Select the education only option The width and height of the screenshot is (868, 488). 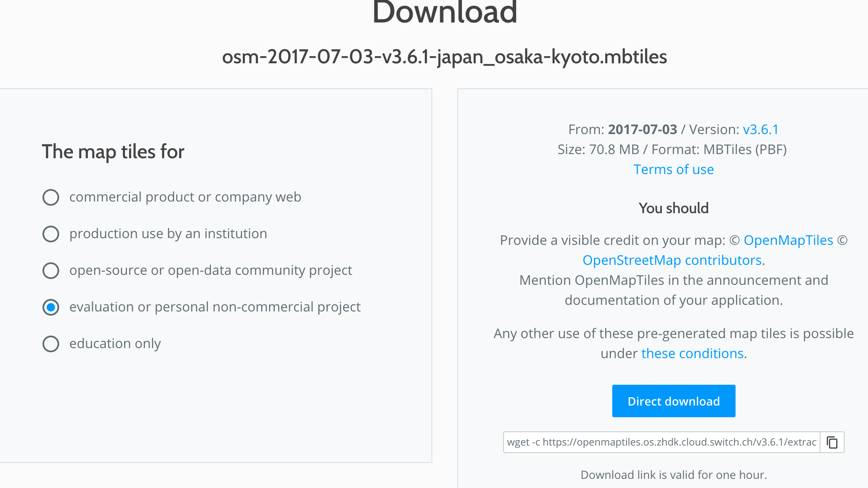[x=50, y=344]
